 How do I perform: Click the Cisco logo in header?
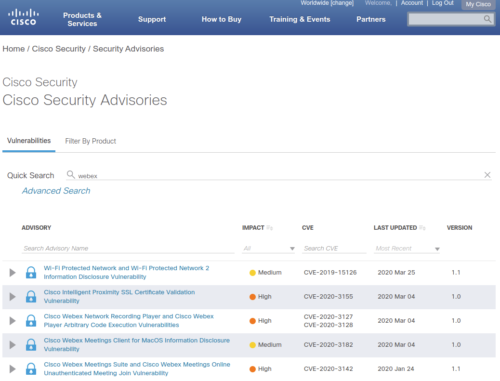[23, 17]
